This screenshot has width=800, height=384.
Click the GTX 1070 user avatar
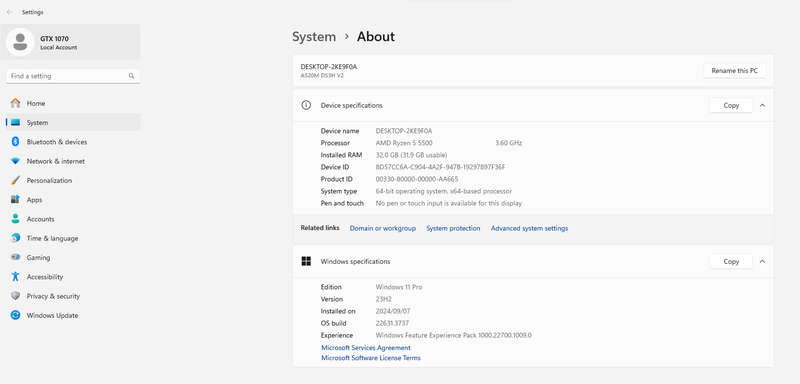point(20,42)
